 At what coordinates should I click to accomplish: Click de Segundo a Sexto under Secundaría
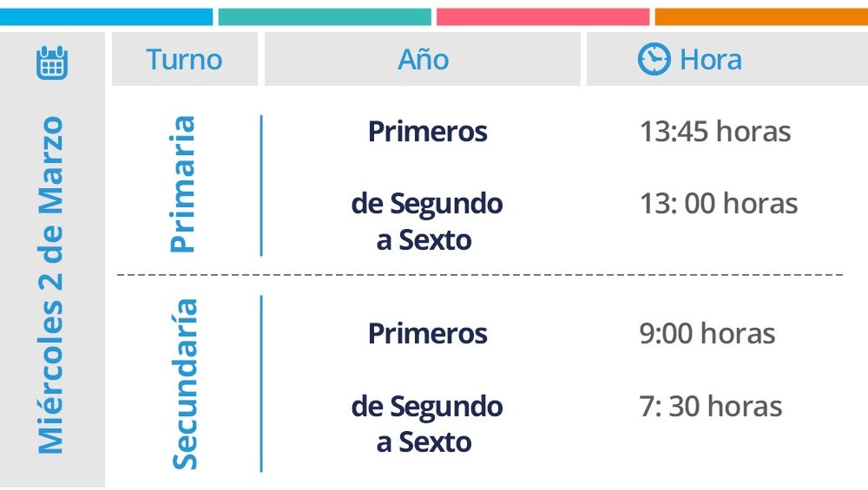tap(427, 423)
